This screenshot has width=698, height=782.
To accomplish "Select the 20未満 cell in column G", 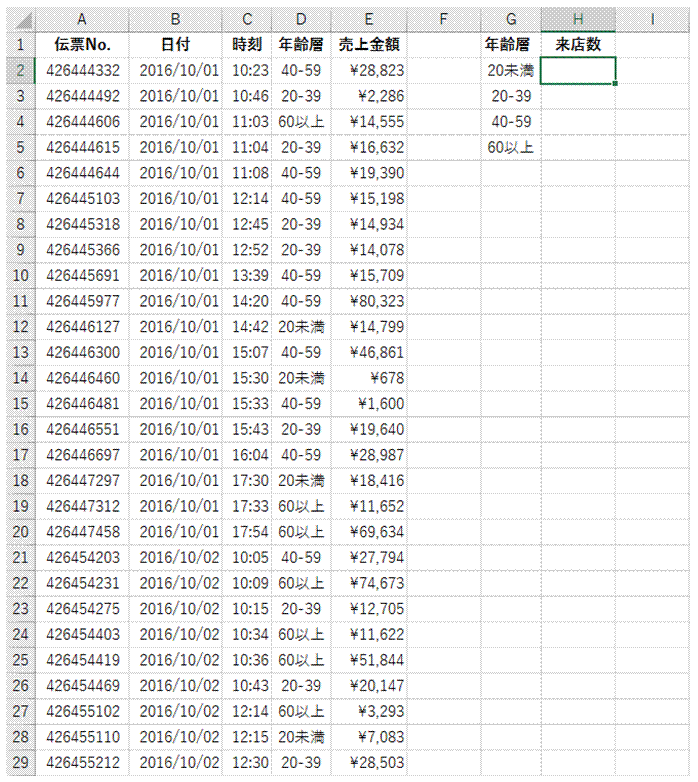I will click(x=511, y=70).
